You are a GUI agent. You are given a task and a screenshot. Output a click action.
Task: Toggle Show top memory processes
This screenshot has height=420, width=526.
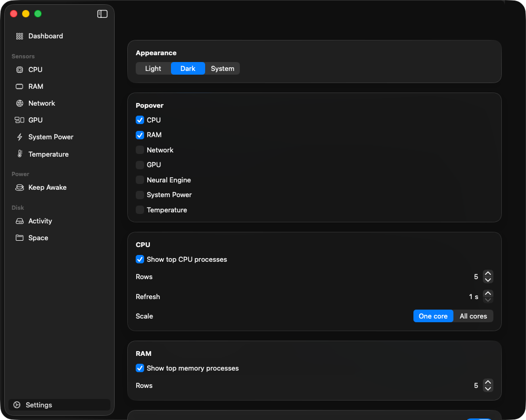click(x=140, y=368)
